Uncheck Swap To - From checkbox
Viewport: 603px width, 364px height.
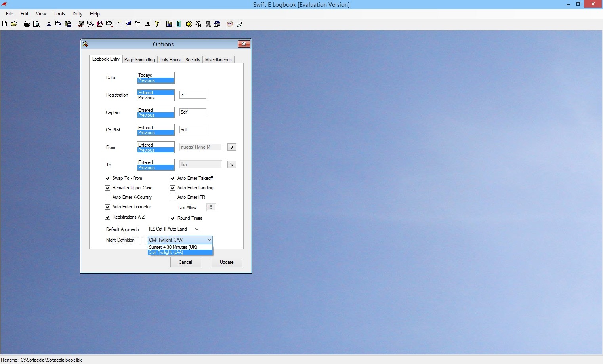click(x=107, y=178)
